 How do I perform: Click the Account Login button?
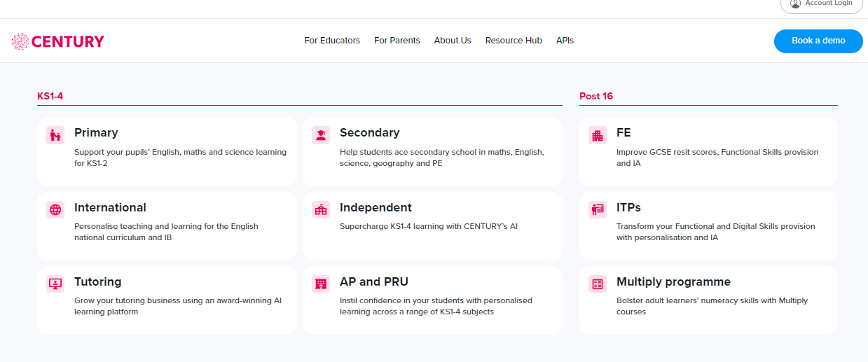click(x=822, y=4)
